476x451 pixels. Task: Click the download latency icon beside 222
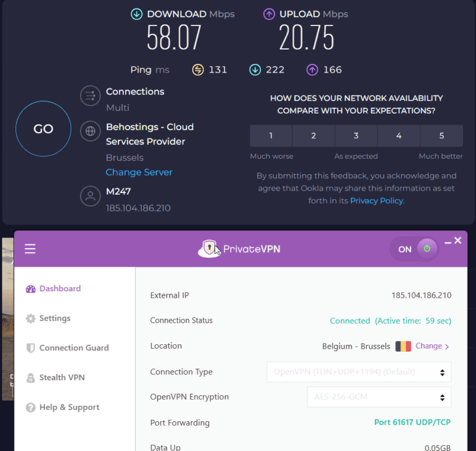pyautogui.click(x=255, y=69)
